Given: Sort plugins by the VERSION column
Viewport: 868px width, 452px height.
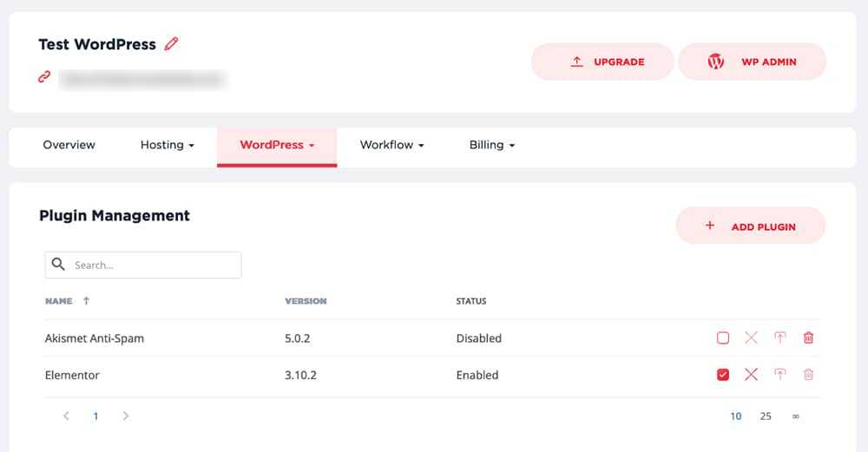Looking at the screenshot, I should pyautogui.click(x=306, y=301).
